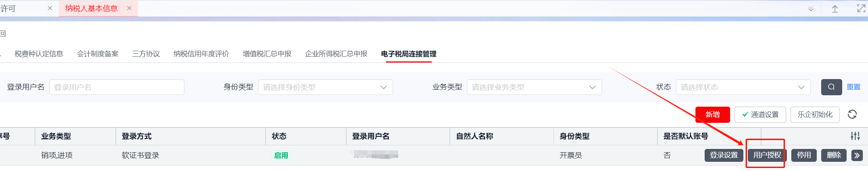868x171 pixels.
Task: Click the 通道设置 button
Action: pyautogui.click(x=760, y=114)
